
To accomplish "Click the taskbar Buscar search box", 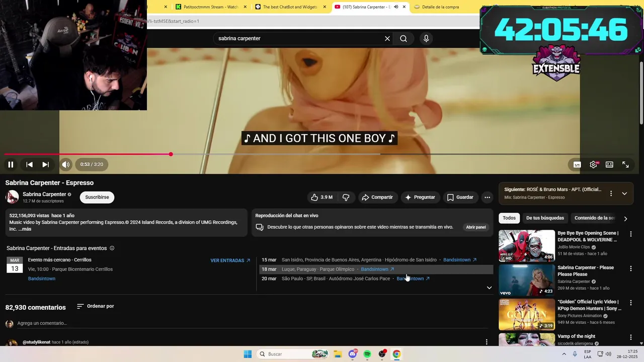I will (293, 354).
